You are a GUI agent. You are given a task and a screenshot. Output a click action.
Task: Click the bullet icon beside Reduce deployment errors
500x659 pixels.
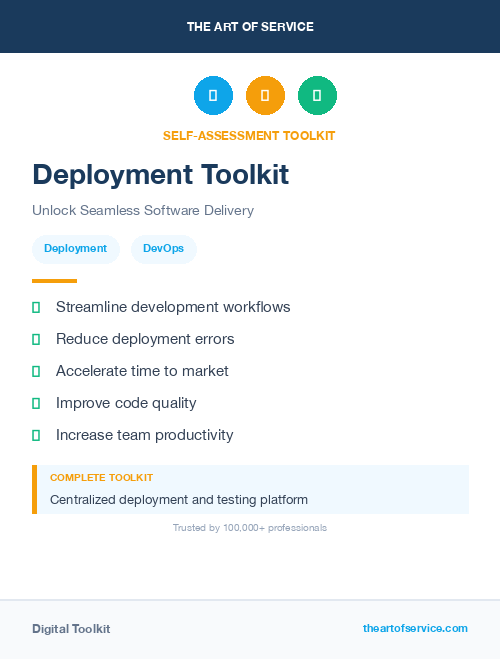(x=36, y=340)
